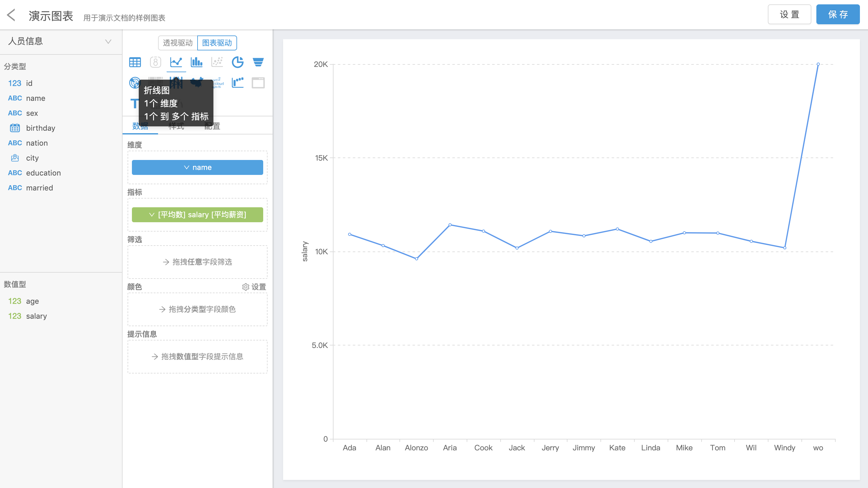Click the salary field in 数值型
868x488 pixels.
pos(36,316)
